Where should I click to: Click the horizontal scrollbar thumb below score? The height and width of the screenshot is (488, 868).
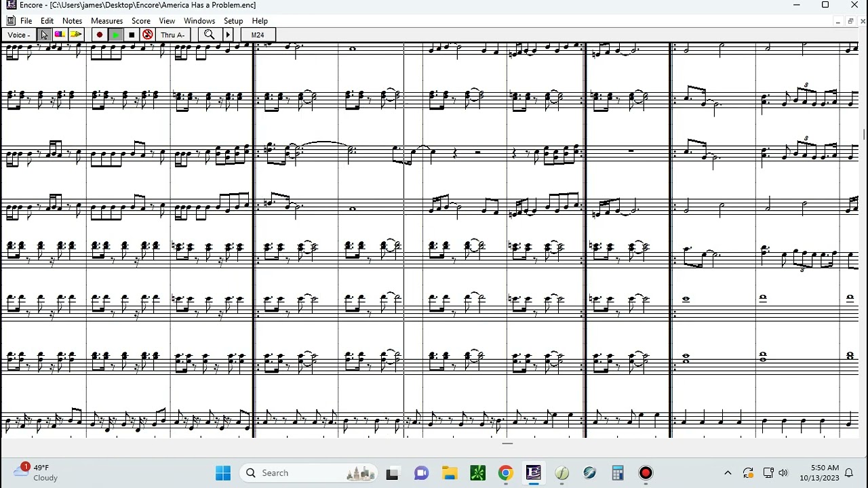click(507, 444)
